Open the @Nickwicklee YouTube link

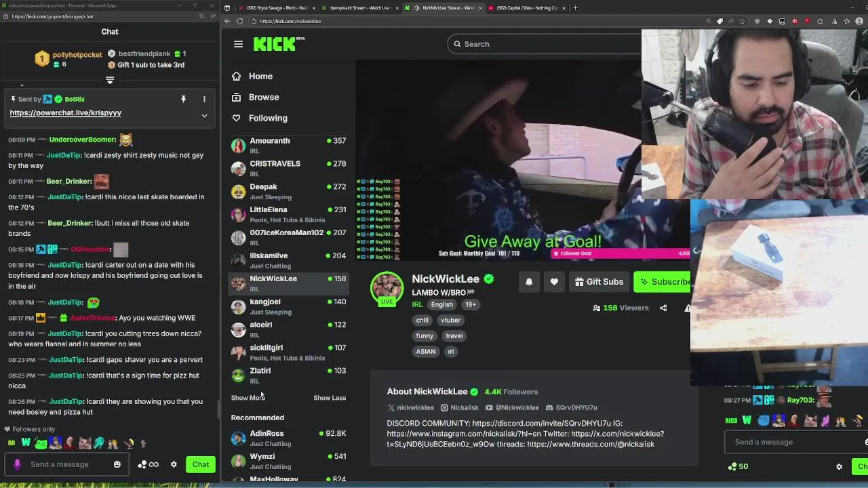pos(512,407)
